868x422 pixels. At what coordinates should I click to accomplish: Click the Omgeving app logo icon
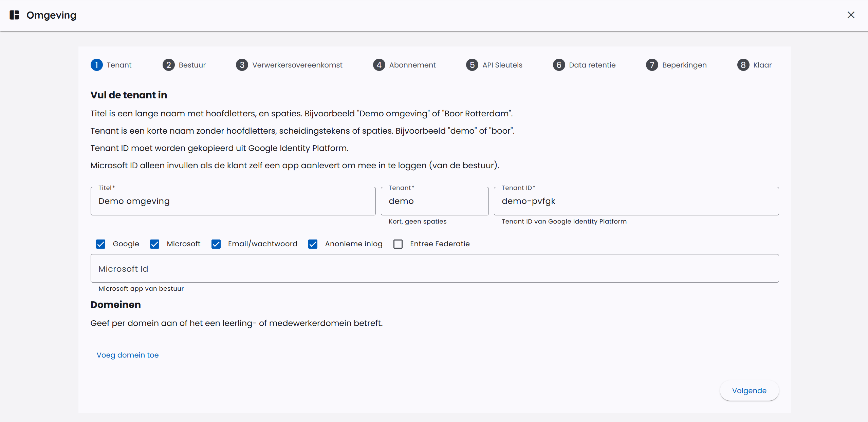14,15
